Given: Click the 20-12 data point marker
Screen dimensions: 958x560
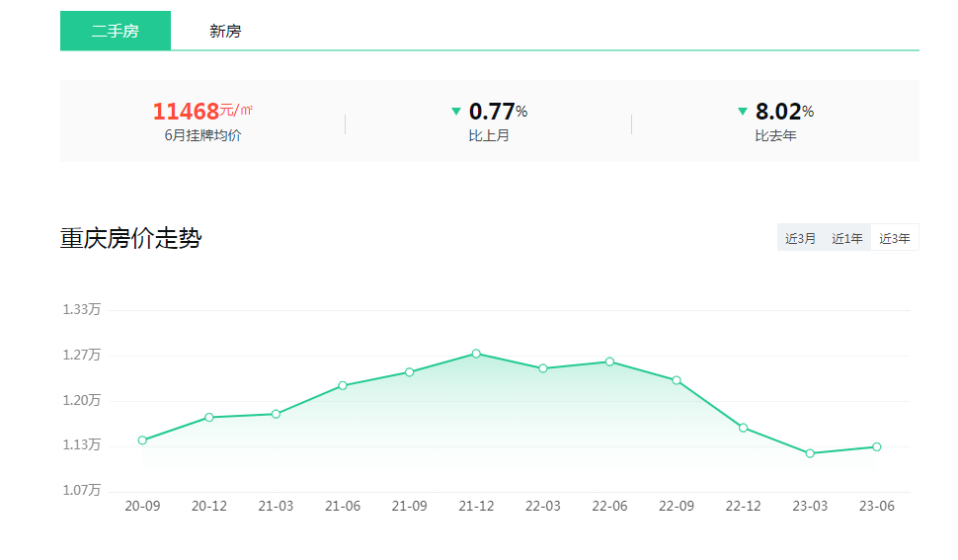Looking at the screenshot, I should pos(208,417).
